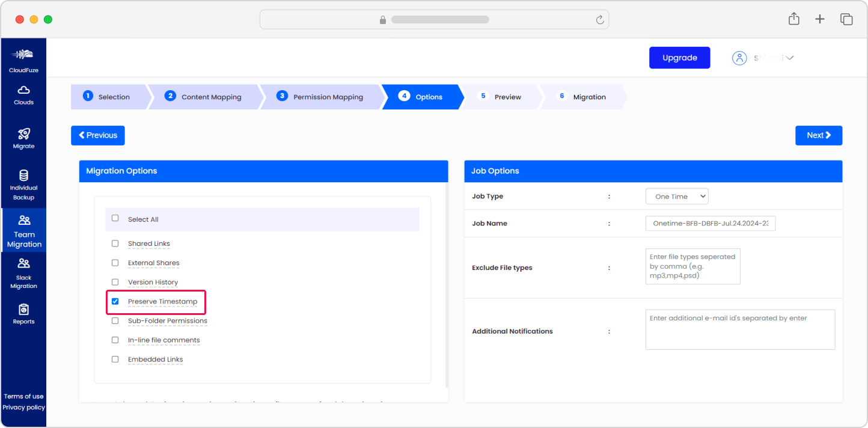Click the browser share icon

coord(793,19)
